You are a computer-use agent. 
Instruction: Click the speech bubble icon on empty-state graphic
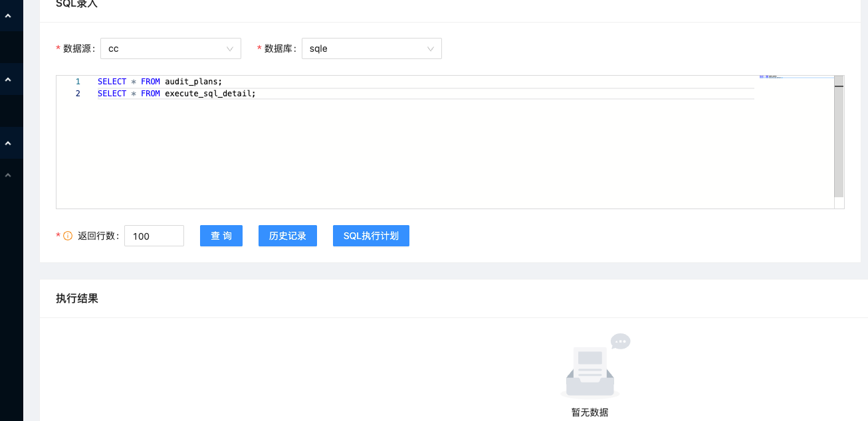[x=620, y=341]
